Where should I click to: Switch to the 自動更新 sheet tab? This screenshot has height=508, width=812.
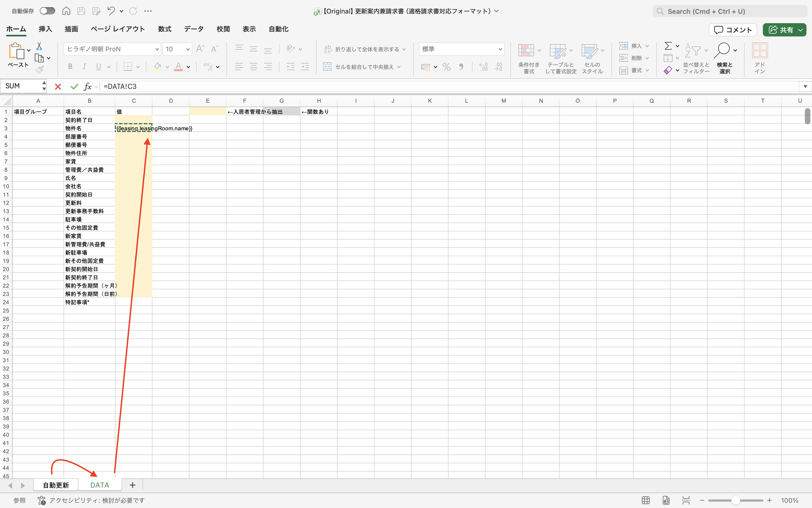pos(56,485)
